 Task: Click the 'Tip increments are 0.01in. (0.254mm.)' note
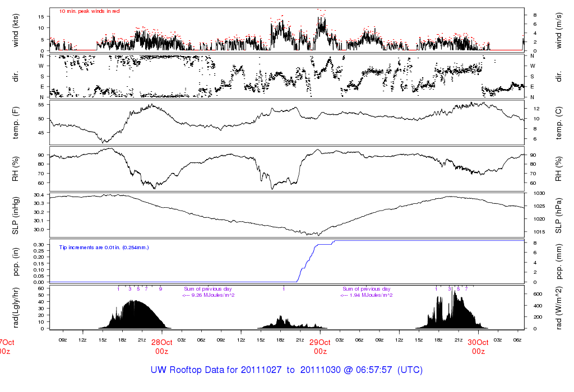tap(104, 248)
